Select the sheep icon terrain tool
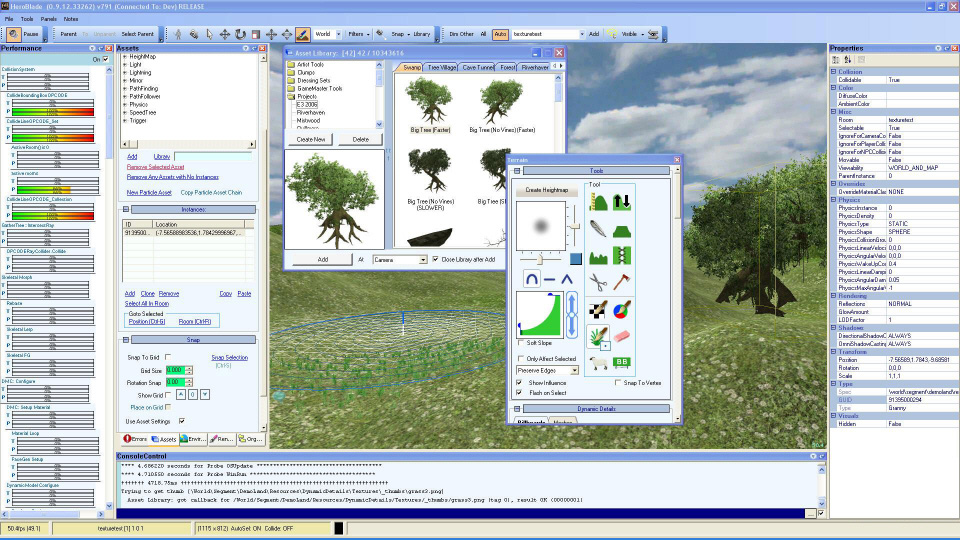This screenshot has height=540, width=960. [599, 363]
